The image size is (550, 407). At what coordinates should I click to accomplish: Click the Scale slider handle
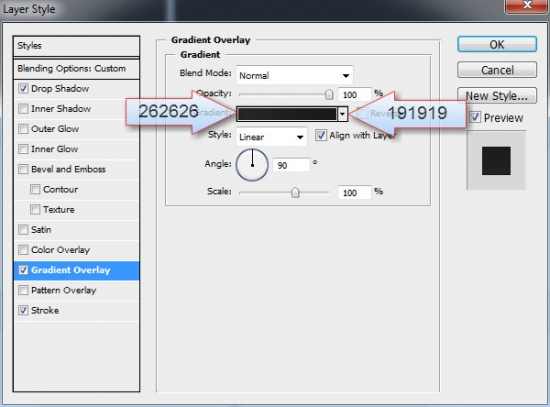[295, 192]
